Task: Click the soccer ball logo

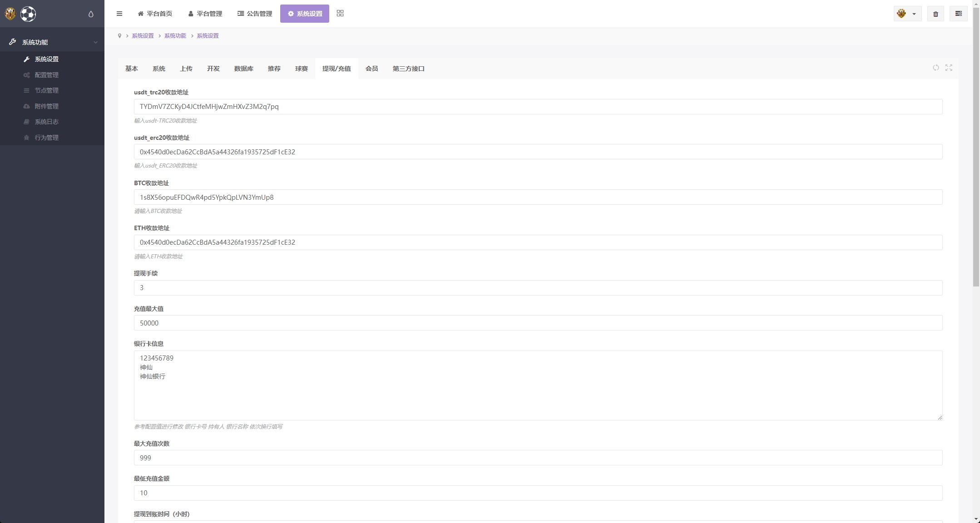Action: pos(28,14)
